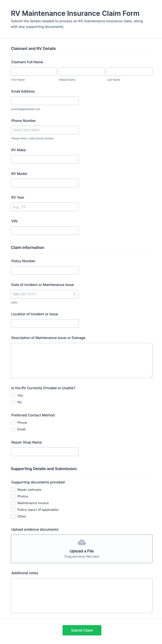This screenshot has width=162, height=644.
Task: Select No for RV currently drivable
Action: pyautogui.click(x=13, y=402)
